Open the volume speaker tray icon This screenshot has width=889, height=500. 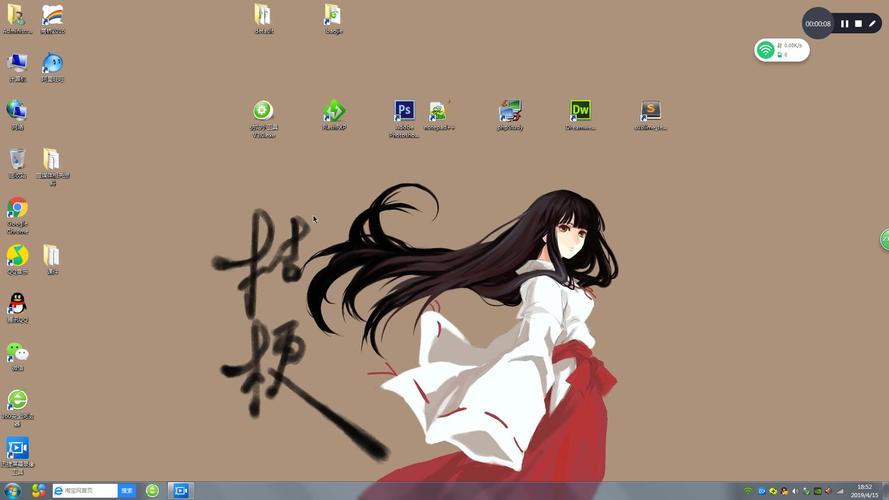795,491
